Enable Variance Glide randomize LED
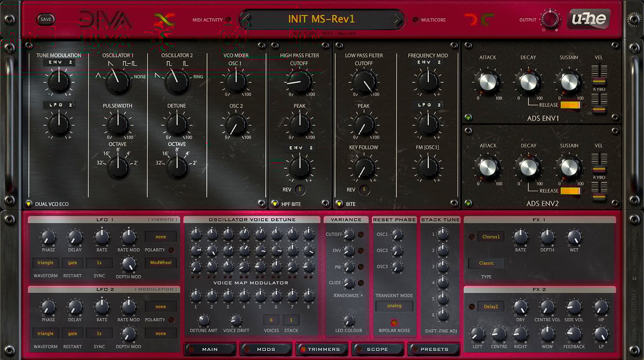The image size is (644, 360). [x=361, y=283]
